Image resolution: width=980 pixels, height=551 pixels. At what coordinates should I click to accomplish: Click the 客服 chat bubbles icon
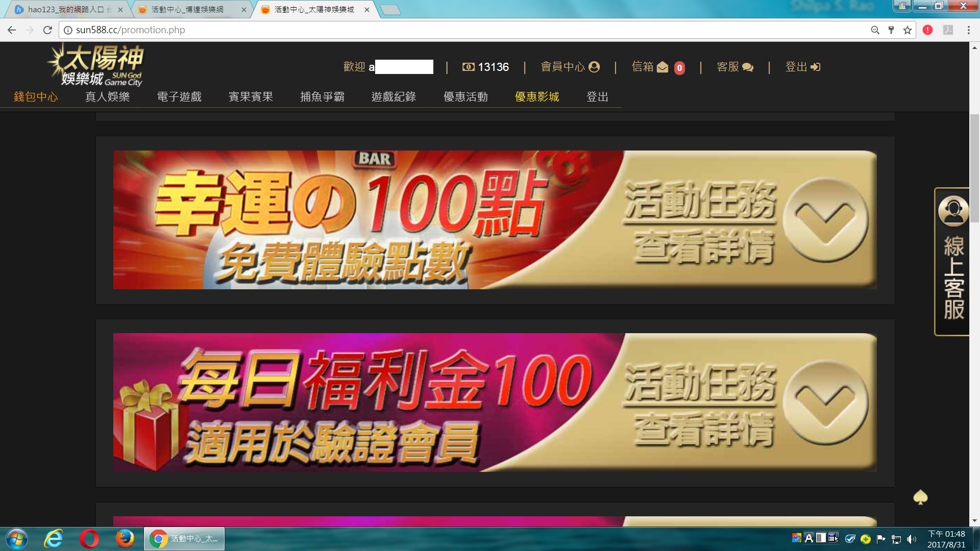point(748,67)
